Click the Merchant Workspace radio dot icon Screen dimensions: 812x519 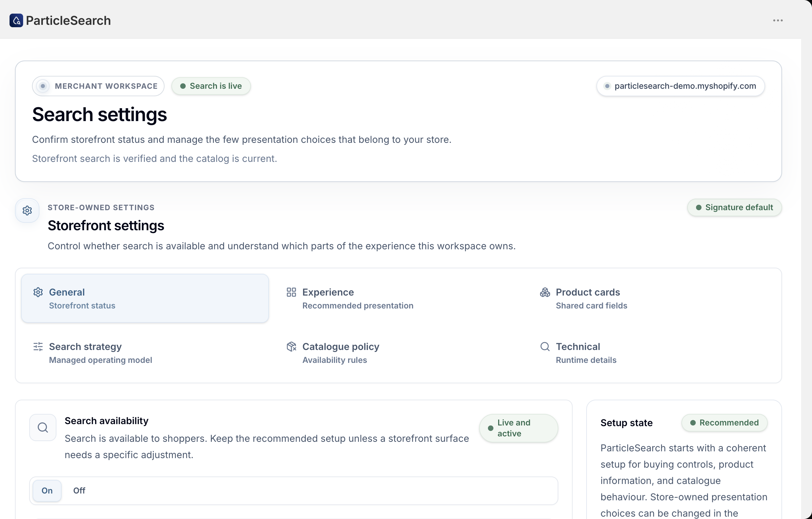point(43,86)
